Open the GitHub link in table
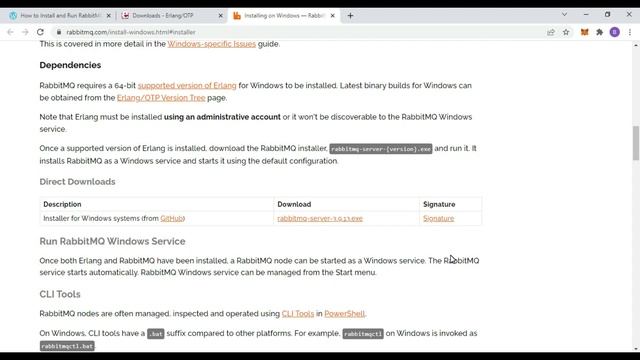Image resolution: width=640 pixels, height=360 pixels. (x=171, y=218)
